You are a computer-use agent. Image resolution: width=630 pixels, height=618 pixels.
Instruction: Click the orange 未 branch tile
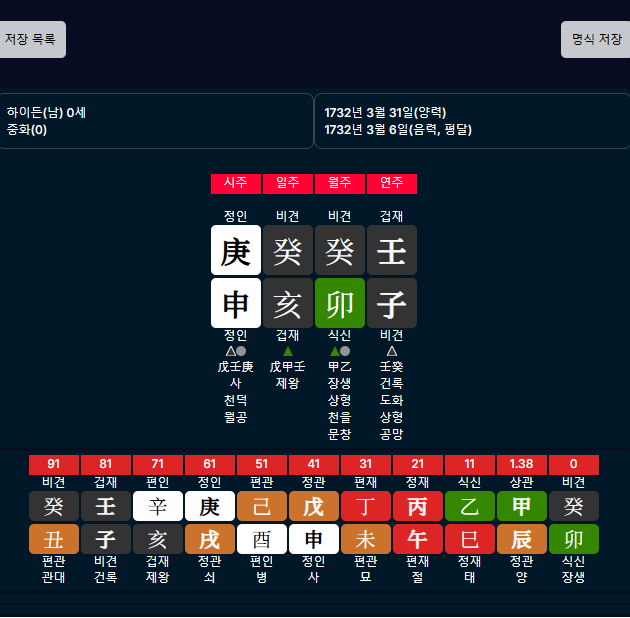(x=366, y=539)
